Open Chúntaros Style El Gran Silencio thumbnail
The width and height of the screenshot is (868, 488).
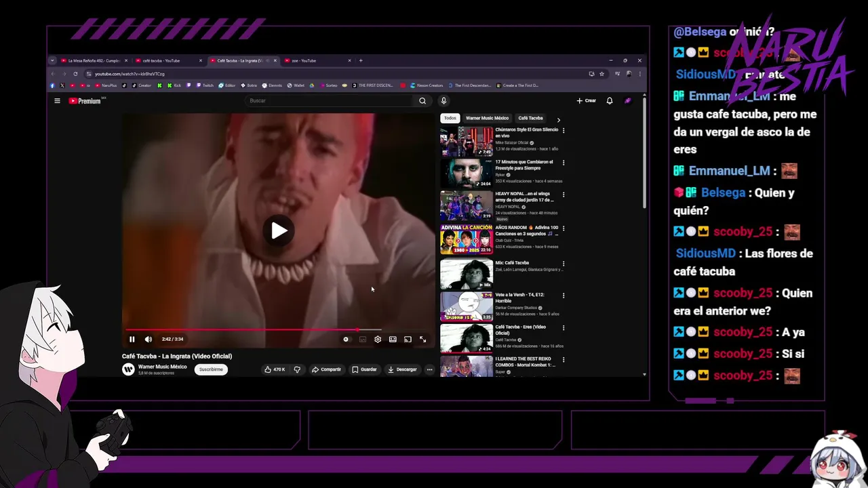467,141
